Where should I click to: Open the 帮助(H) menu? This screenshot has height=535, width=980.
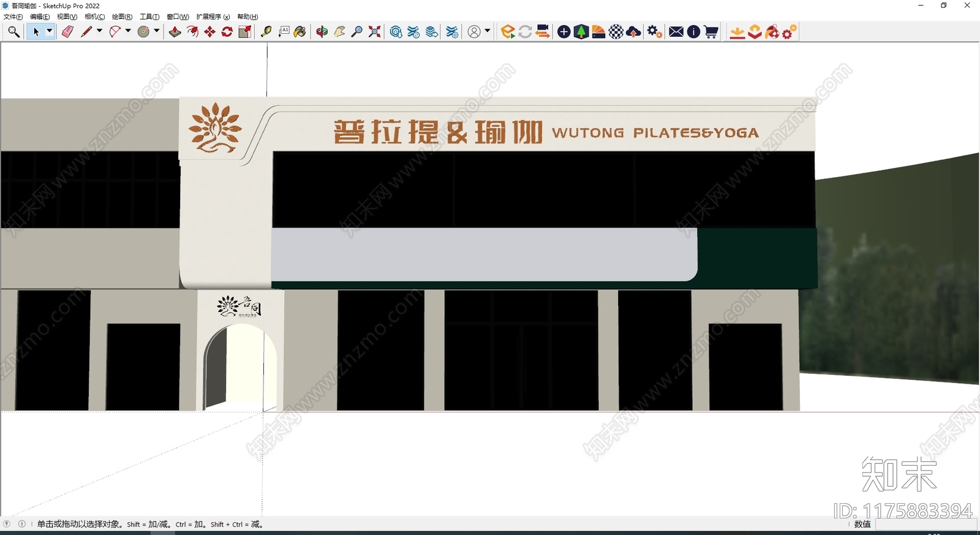coord(247,17)
